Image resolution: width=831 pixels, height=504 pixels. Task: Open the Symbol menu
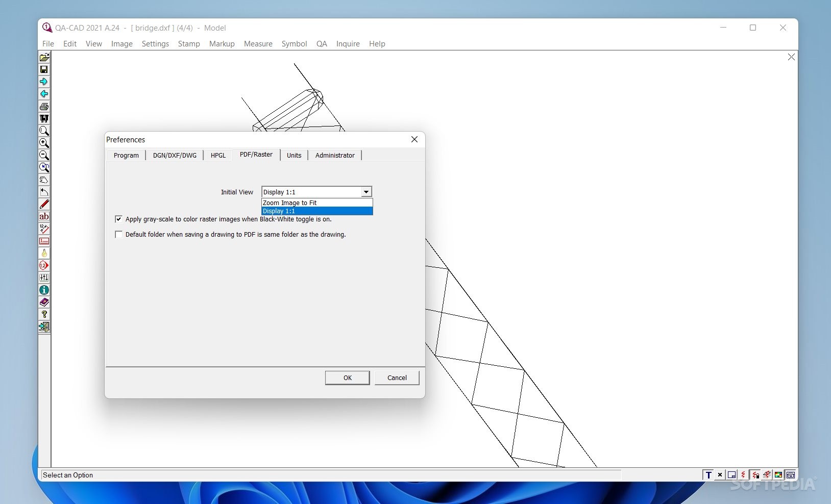pos(295,44)
